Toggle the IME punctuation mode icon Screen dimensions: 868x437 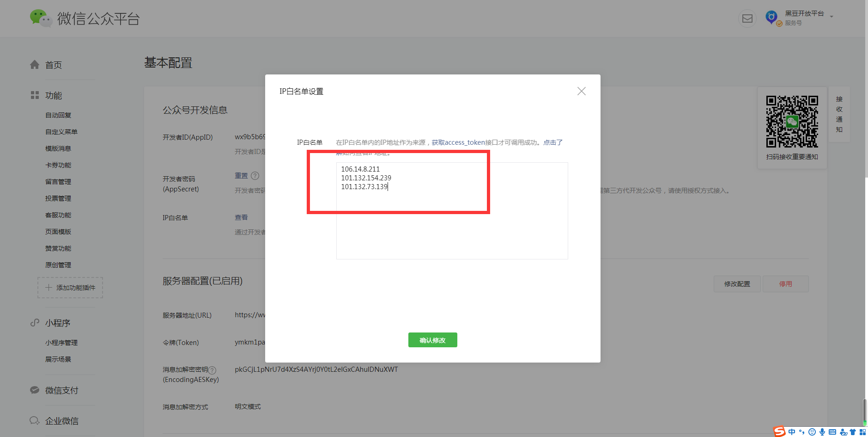(x=802, y=432)
